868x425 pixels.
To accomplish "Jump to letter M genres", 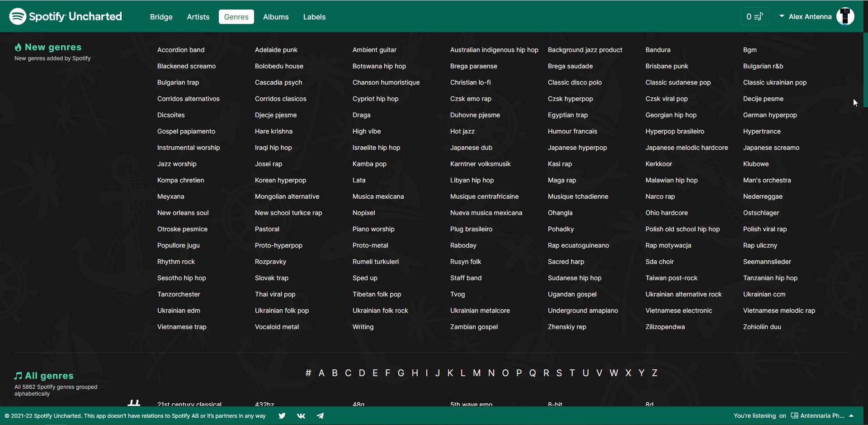I will click(477, 373).
